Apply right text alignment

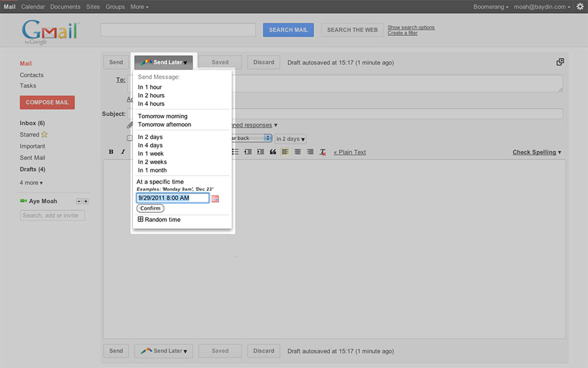click(310, 152)
